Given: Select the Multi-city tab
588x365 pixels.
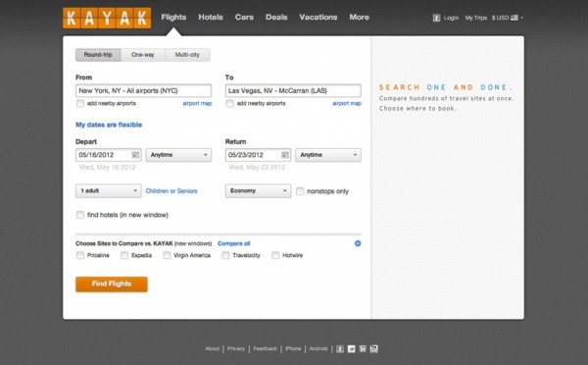Looking at the screenshot, I should tap(187, 55).
